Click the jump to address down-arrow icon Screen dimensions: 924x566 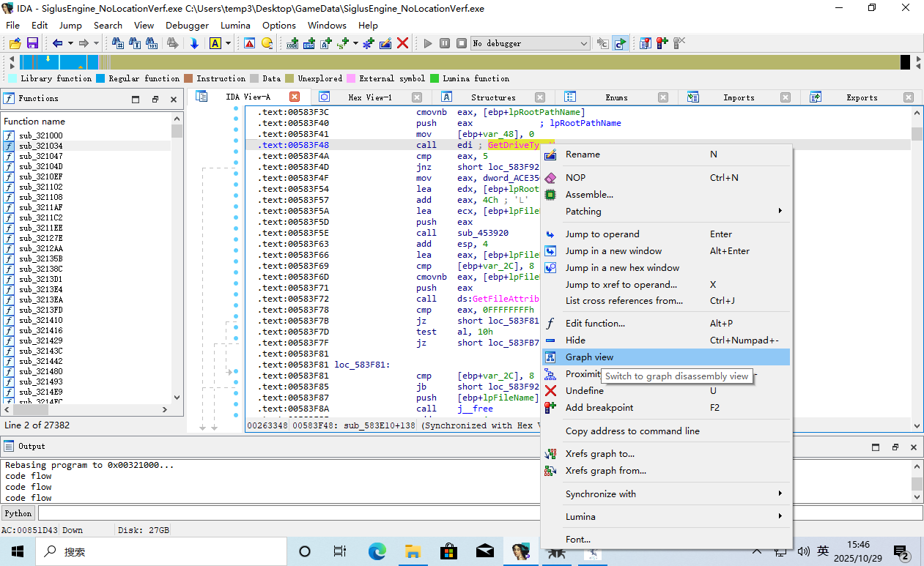click(x=194, y=44)
